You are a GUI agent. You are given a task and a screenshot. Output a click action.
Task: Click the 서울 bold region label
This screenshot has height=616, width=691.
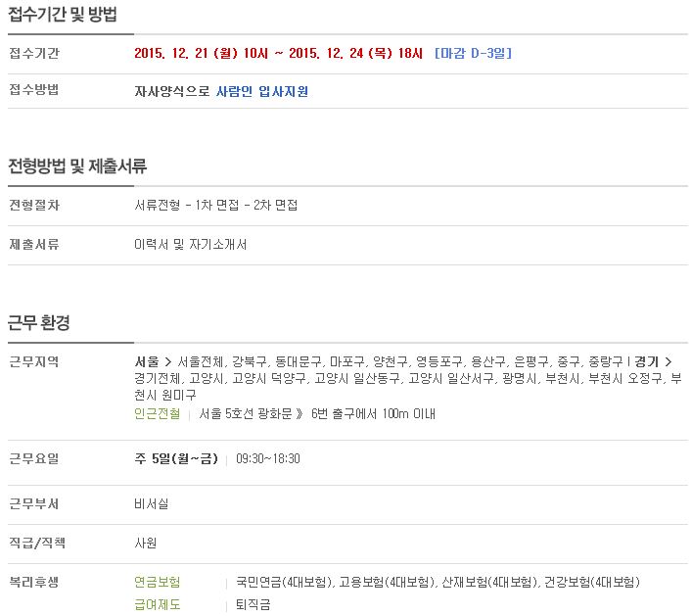tap(147, 362)
